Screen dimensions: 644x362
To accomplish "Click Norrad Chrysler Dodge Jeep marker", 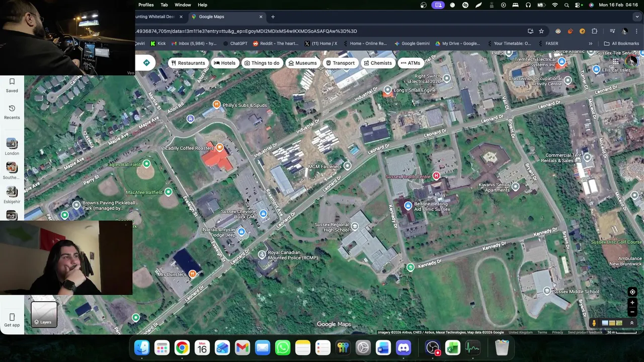I will (242, 232).
